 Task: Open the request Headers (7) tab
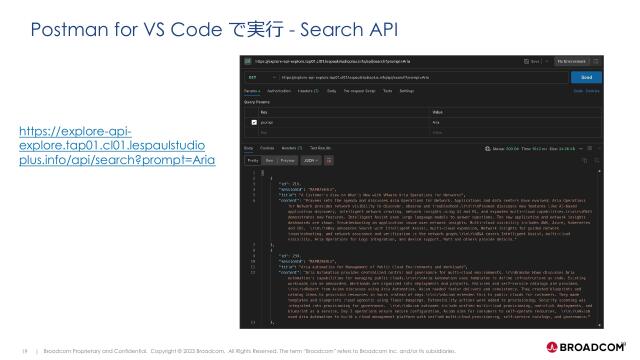click(308, 91)
